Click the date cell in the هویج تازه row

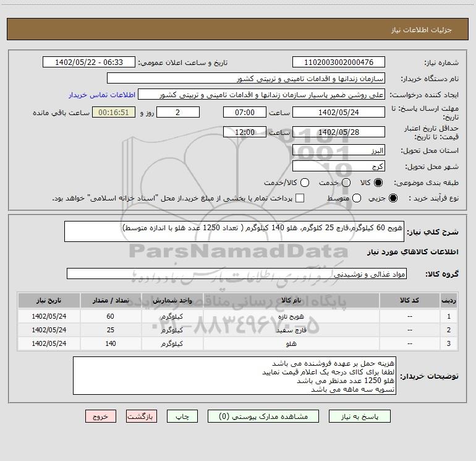coord(49,316)
